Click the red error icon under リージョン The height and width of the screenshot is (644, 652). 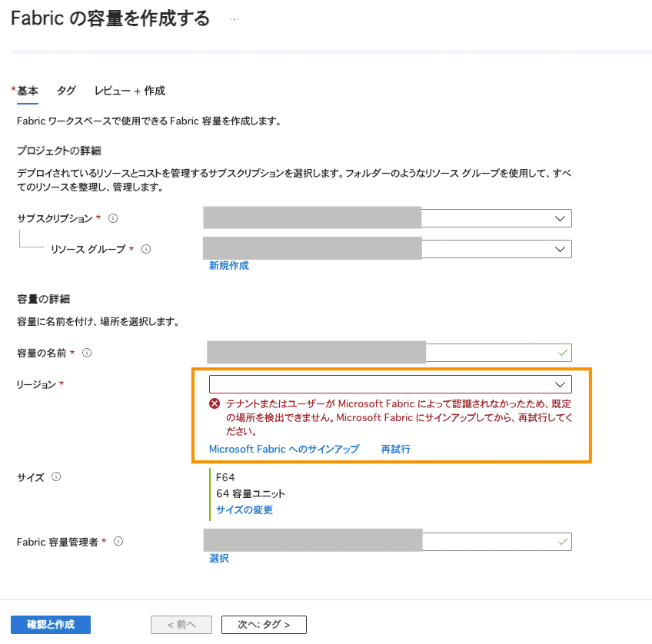coord(215,403)
